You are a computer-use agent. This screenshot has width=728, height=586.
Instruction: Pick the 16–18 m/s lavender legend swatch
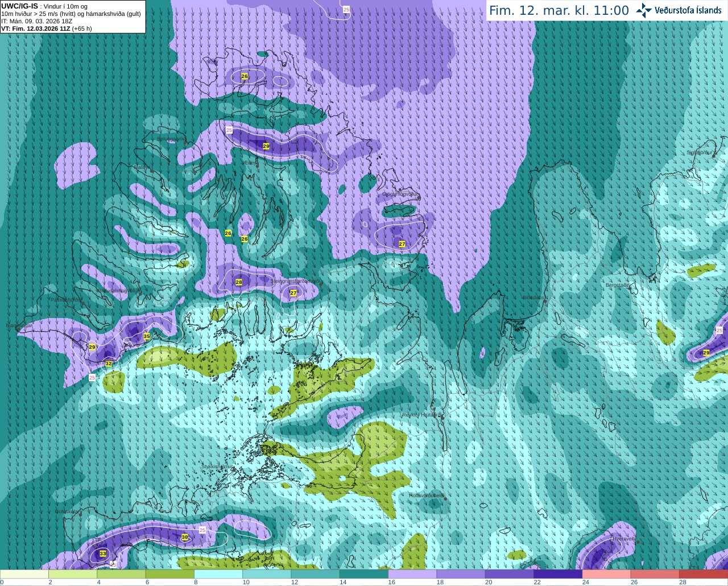coord(412,574)
